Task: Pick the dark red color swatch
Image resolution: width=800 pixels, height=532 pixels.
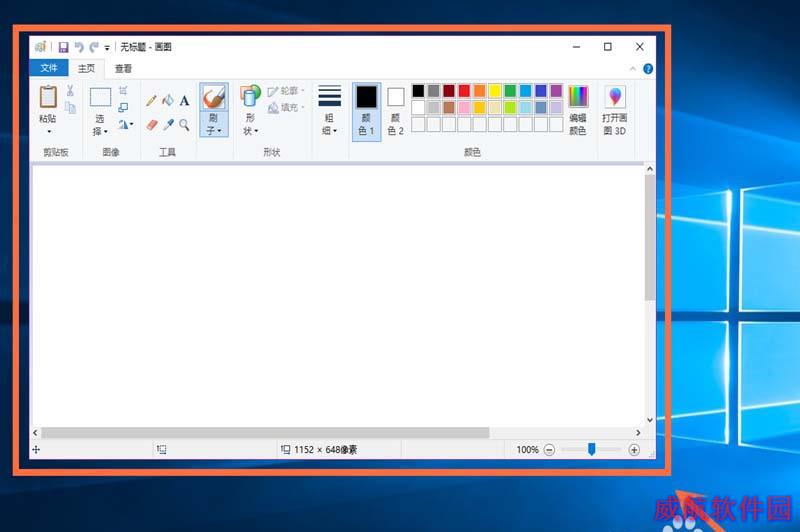Action: (448, 91)
